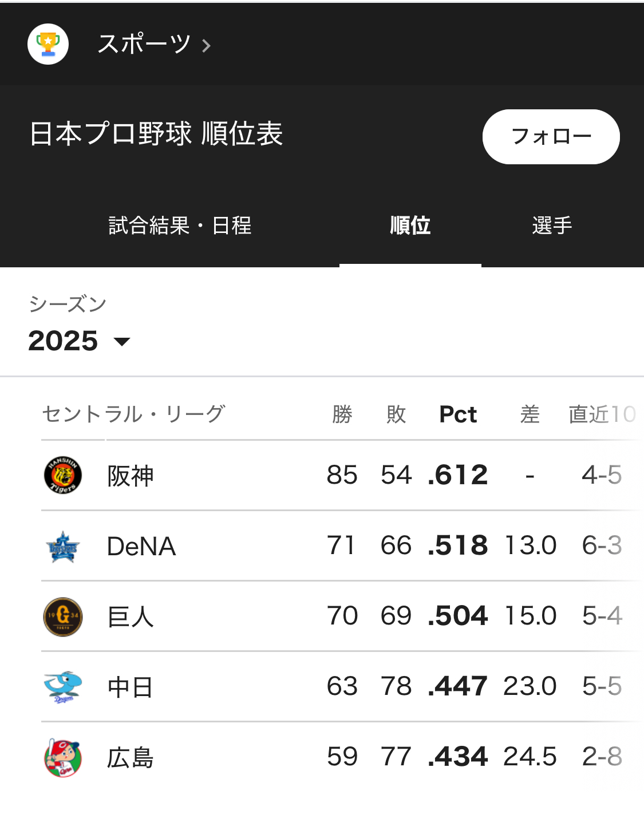The height and width of the screenshot is (830, 644).
Task: Switch to the 選手 tab
Action: [552, 226]
